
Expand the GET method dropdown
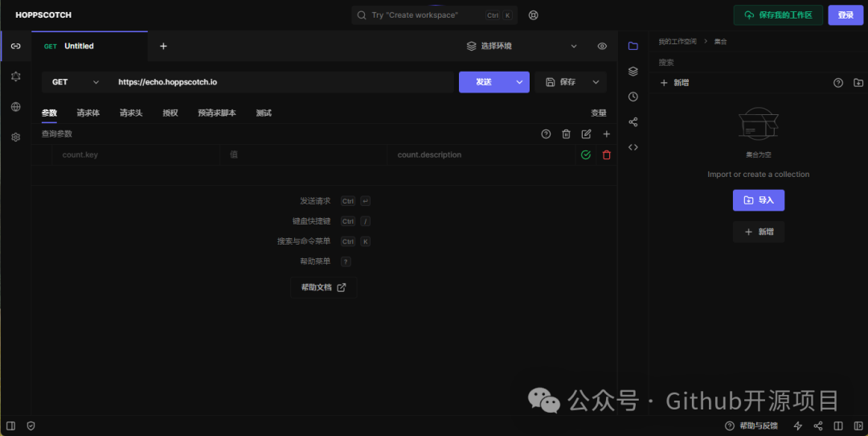tap(75, 82)
